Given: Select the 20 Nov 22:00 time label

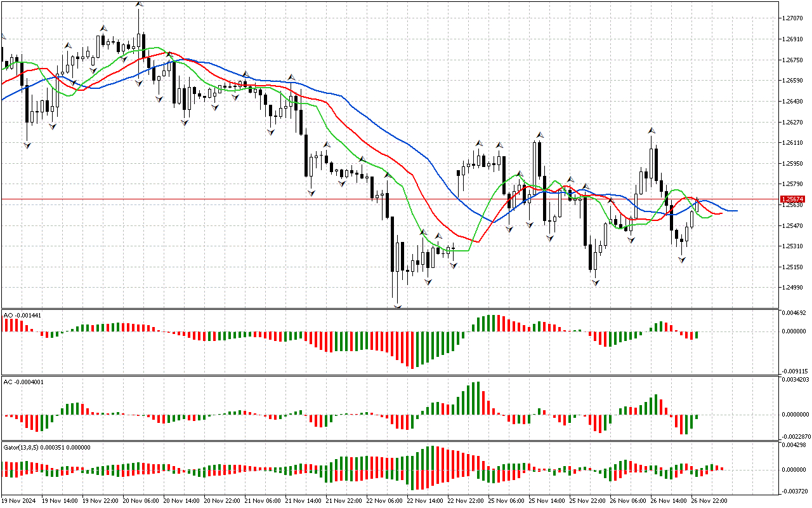Looking at the screenshot, I should tap(222, 501).
